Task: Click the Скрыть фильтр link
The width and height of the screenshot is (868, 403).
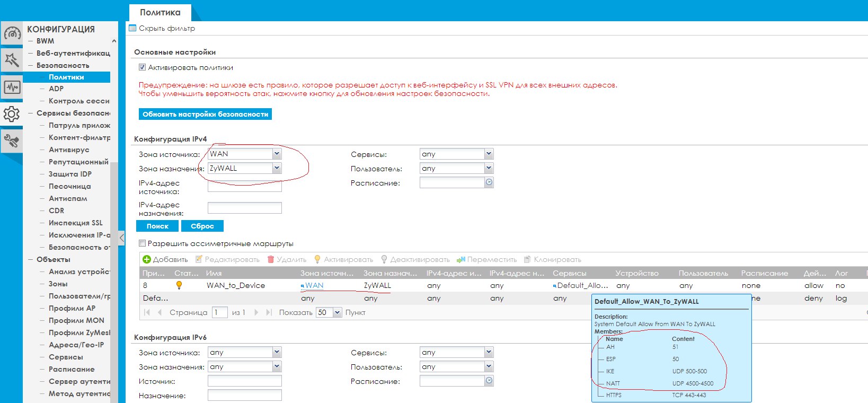Action: click(x=167, y=28)
